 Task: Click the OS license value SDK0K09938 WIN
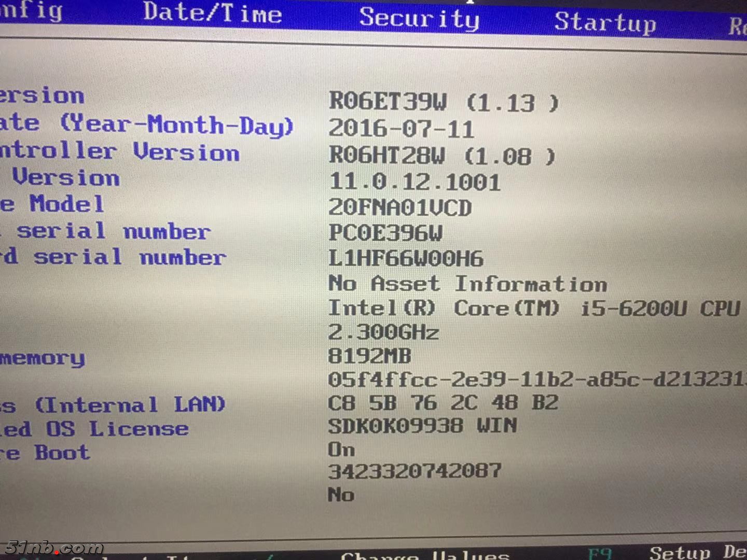[422, 426]
